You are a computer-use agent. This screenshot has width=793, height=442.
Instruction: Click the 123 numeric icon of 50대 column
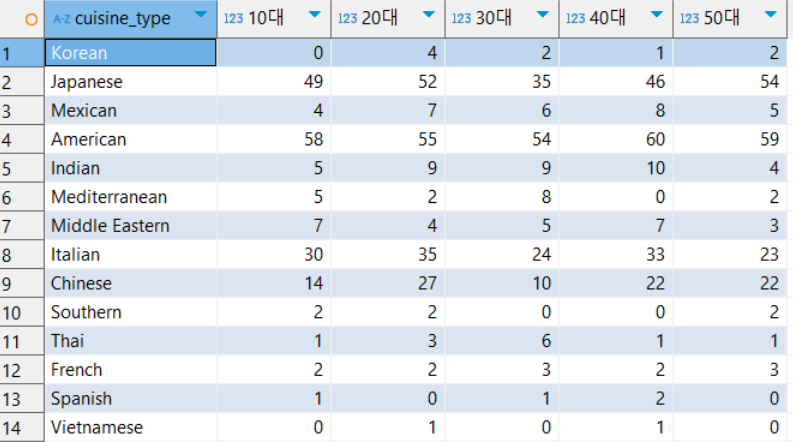pyautogui.click(x=689, y=19)
